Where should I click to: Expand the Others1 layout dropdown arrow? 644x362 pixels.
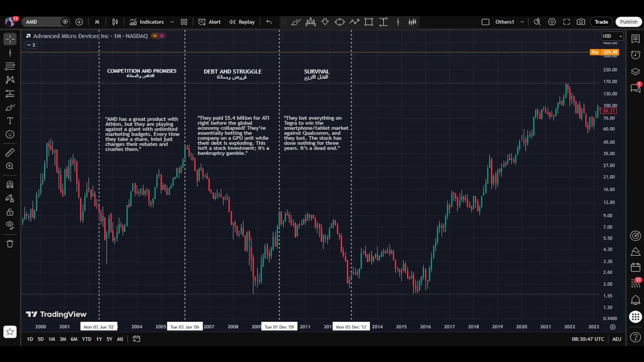coord(522,22)
